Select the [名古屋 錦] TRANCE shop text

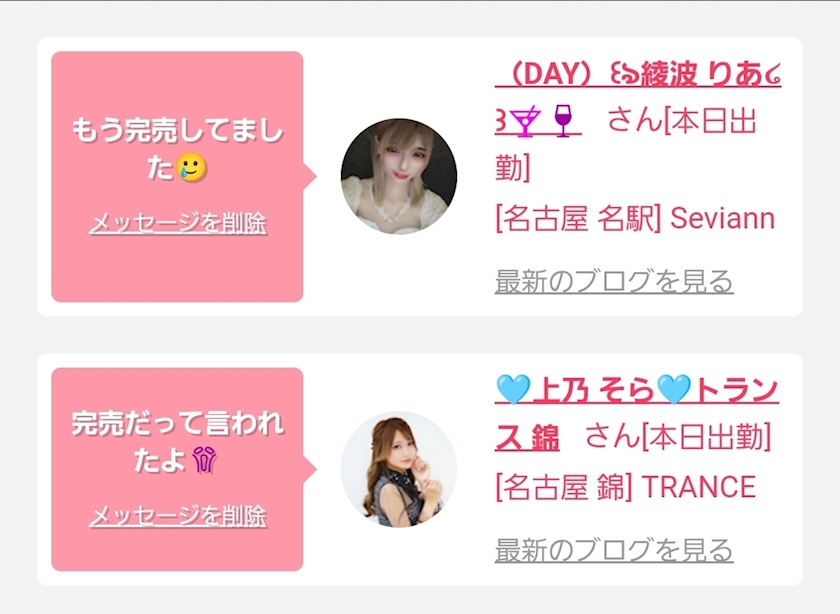(626, 487)
